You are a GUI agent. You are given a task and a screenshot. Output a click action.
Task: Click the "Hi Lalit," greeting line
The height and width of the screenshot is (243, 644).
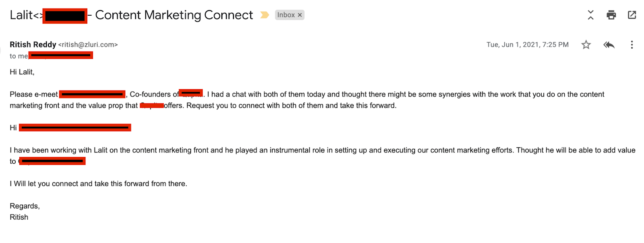22,72
